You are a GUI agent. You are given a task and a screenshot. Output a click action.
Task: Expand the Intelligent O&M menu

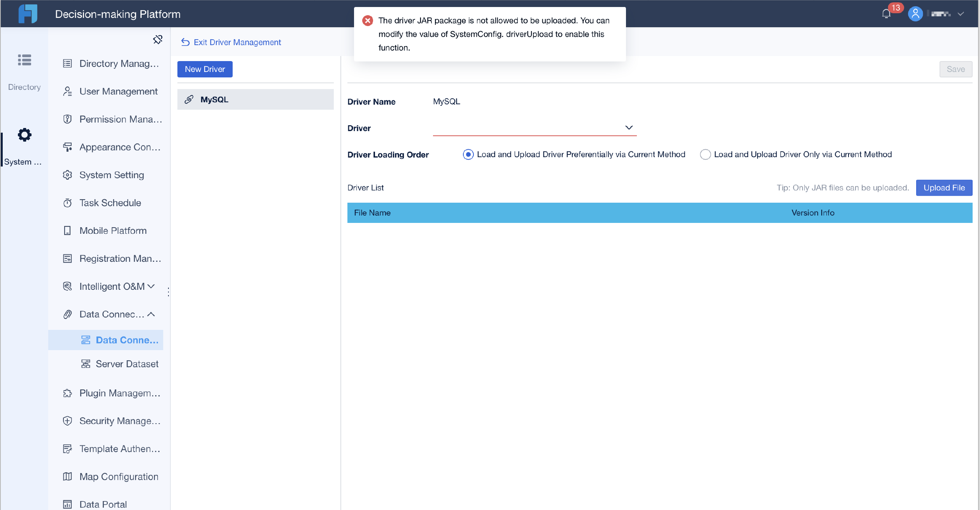pyautogui.click(x=151, y=286)
